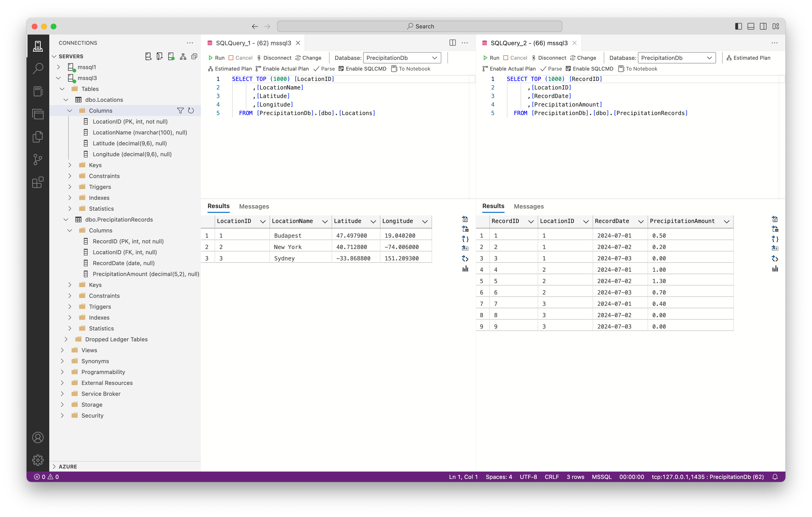The image size is (812, 517).
Task: Refresh the dbo.Locations Columns folder
Action: tap(191, 111)
